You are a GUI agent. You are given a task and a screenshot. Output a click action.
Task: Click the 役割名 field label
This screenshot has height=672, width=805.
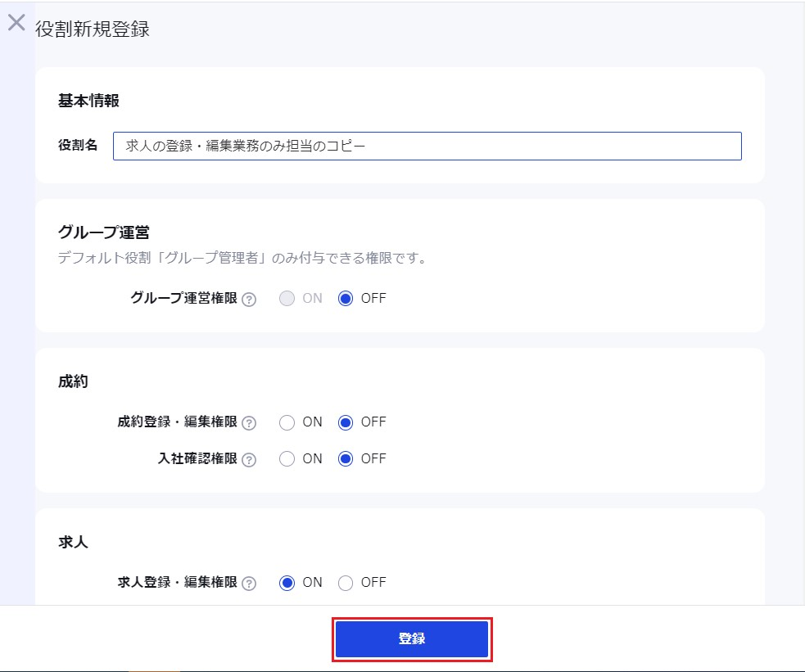[78, 145]
